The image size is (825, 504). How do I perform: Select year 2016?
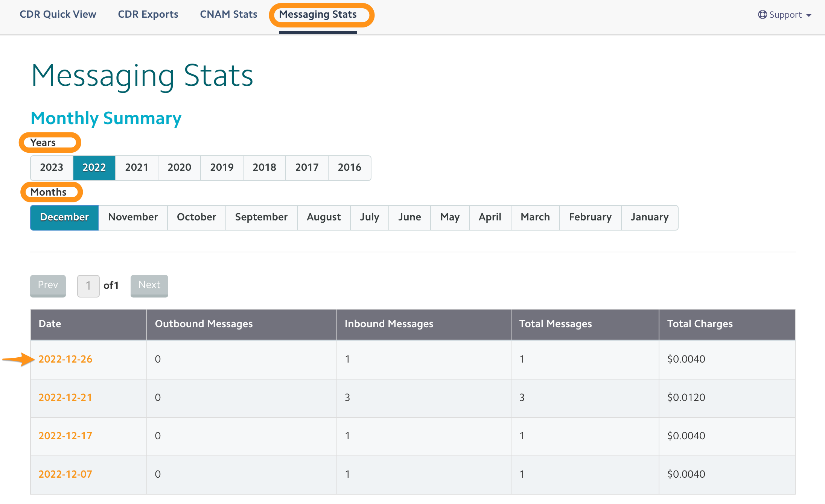[349, 168]
